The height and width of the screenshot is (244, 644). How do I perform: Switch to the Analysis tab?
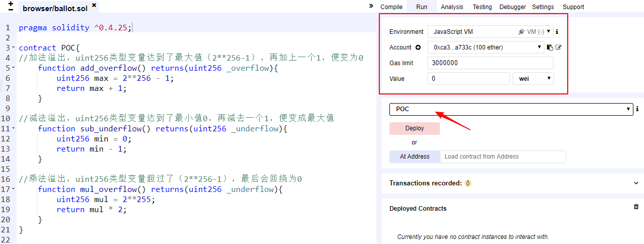(x=452, y=7)
